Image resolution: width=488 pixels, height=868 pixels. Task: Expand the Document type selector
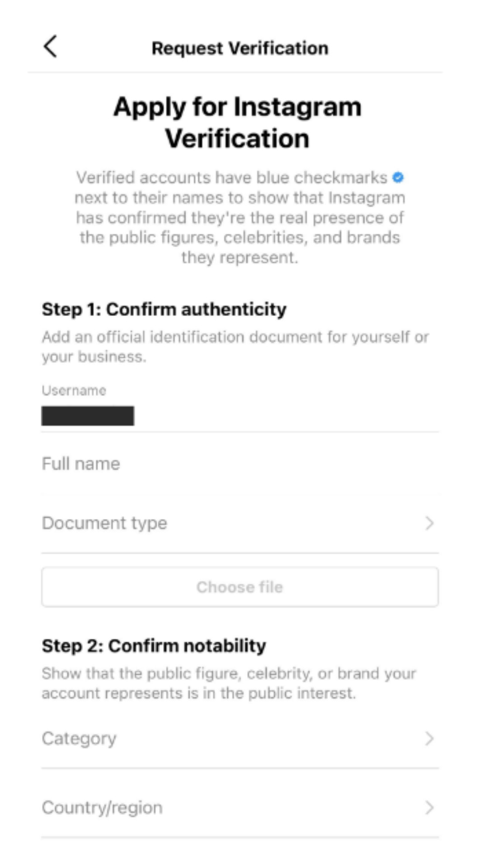(240, 523)
